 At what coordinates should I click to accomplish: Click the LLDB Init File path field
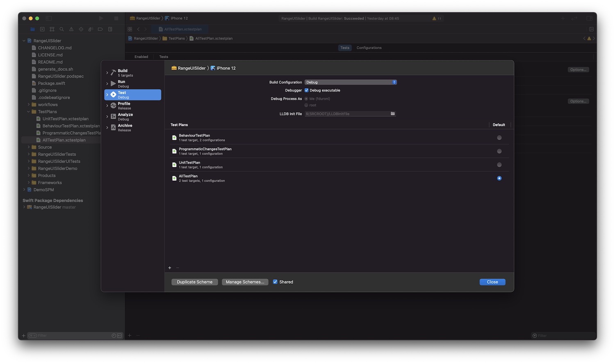347,114
